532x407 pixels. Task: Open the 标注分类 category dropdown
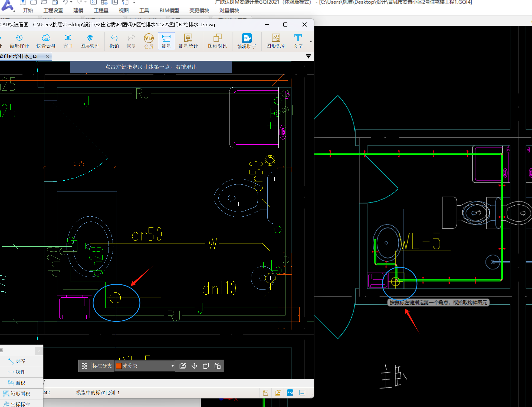coord(145,366)
